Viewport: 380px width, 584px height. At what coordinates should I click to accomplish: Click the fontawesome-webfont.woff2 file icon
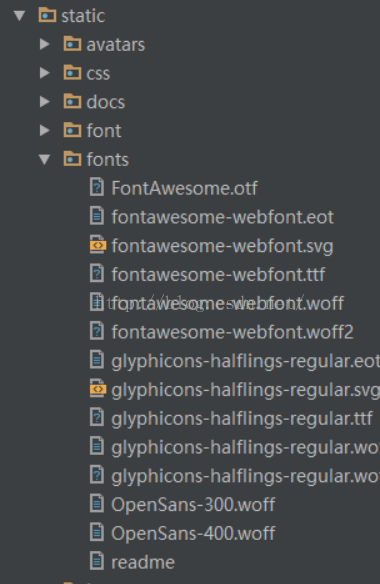pos(97,331)
